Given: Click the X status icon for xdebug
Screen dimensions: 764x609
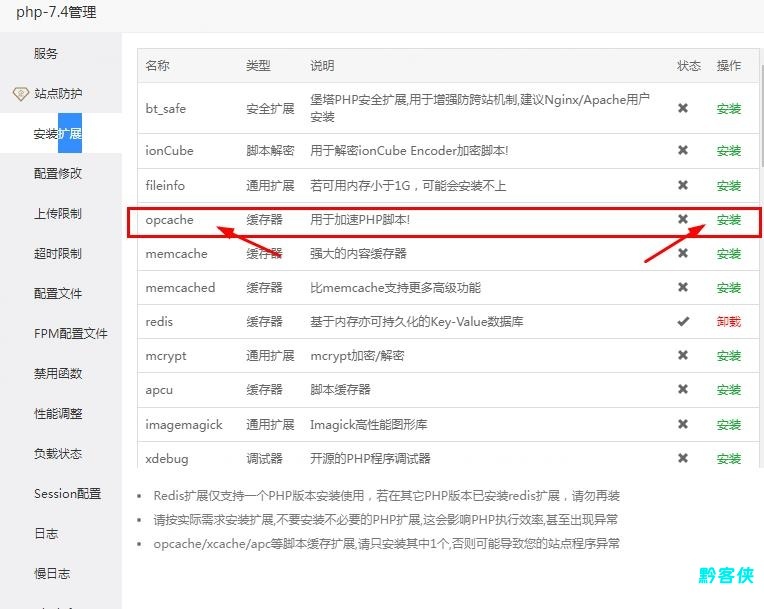Looking at the screenshot, I should 683,458.
